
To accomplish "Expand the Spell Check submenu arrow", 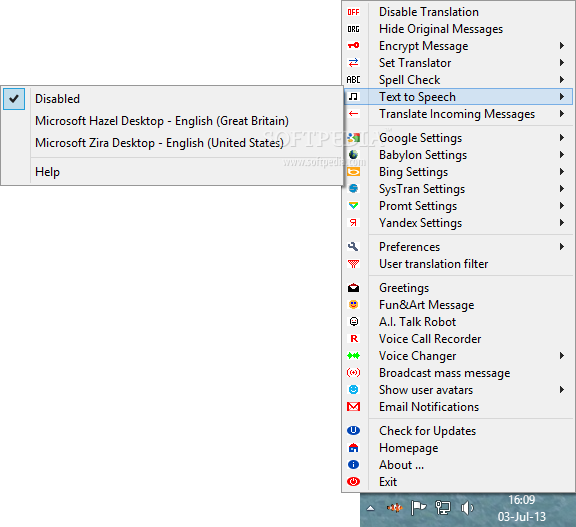I will coord(562,79).
